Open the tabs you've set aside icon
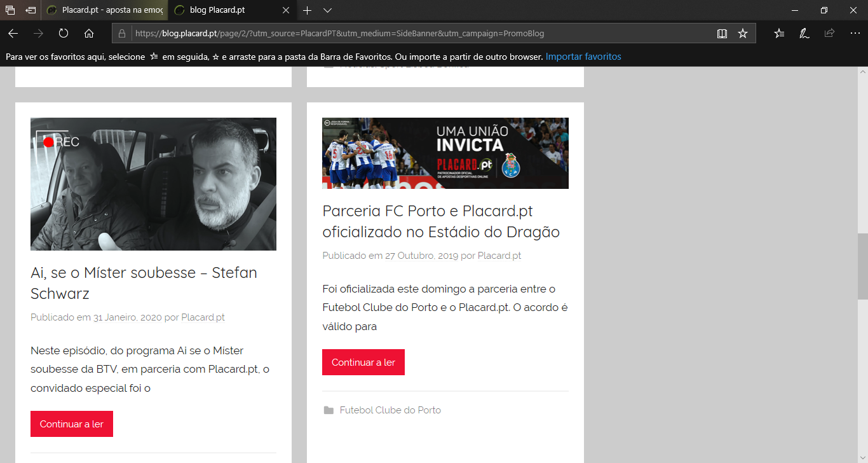 [10, 10]
